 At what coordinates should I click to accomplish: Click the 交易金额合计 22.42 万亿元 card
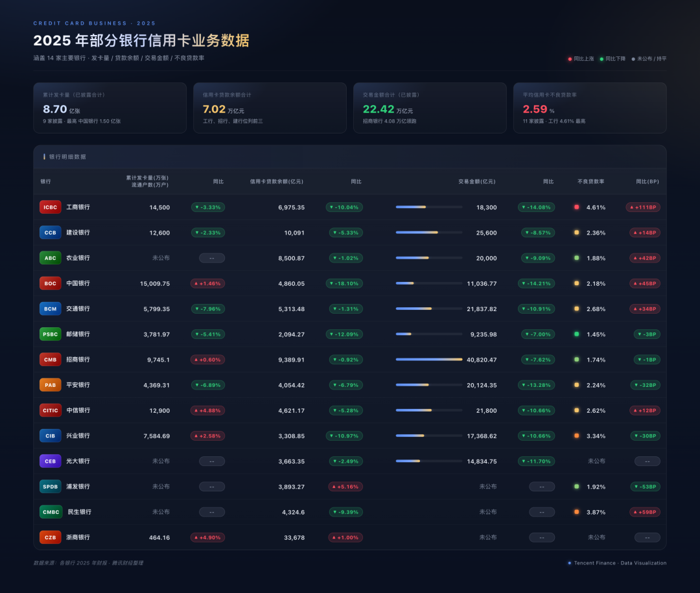point(430,108)
